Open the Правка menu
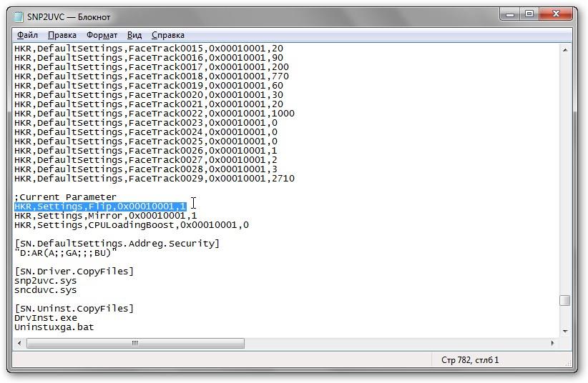This screenshot has height=383, width=588. [x=62, y=35]
